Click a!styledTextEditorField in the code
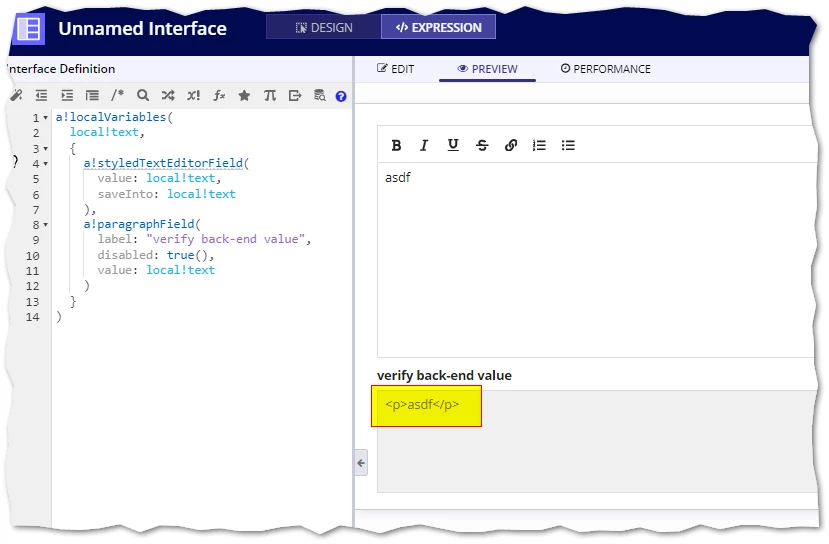Viewport: 829px width, 544px height. point(163,163)
